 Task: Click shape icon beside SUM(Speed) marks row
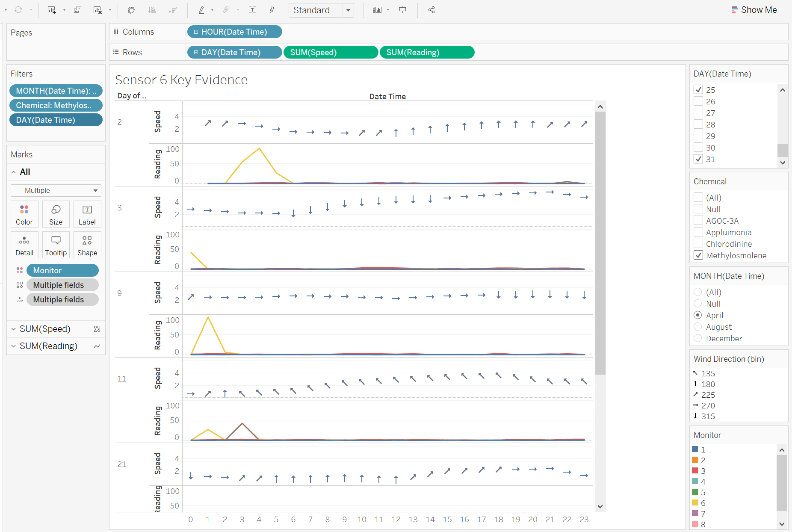(x=97, y=329)
